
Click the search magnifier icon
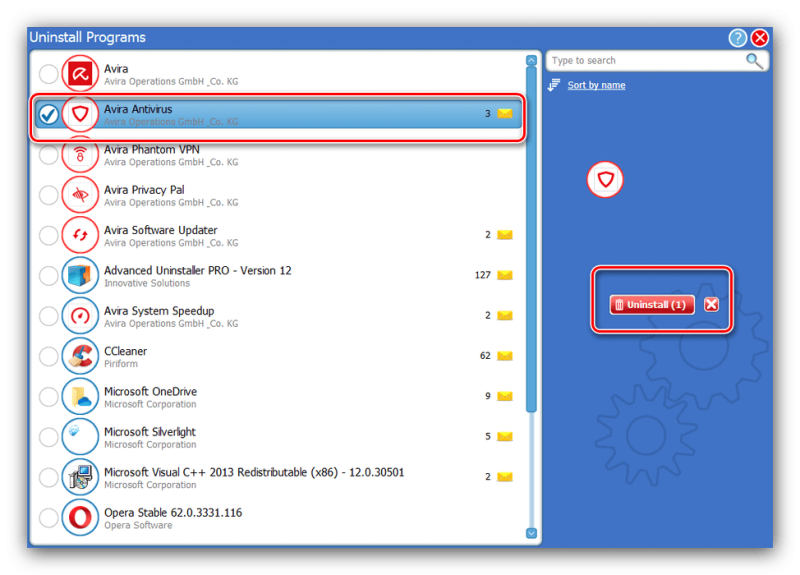click(754, 61)
